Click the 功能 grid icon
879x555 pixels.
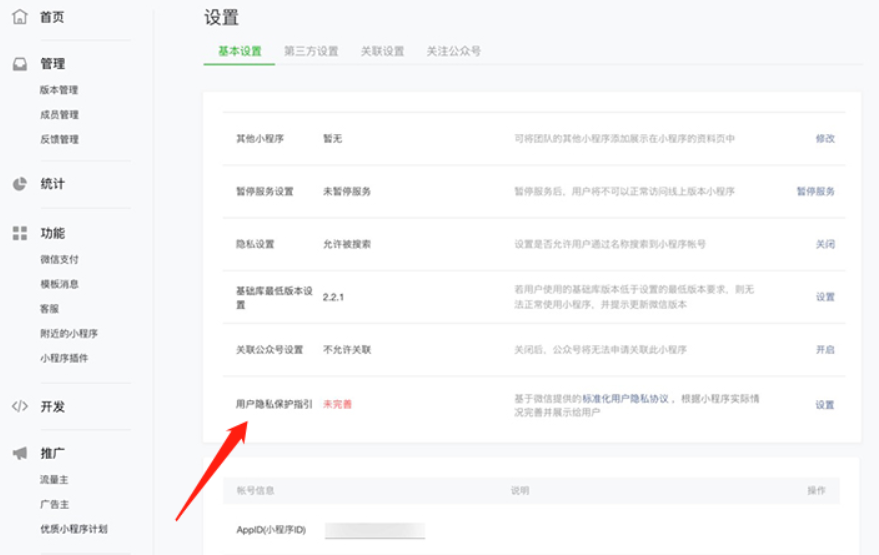pos(19,233)
